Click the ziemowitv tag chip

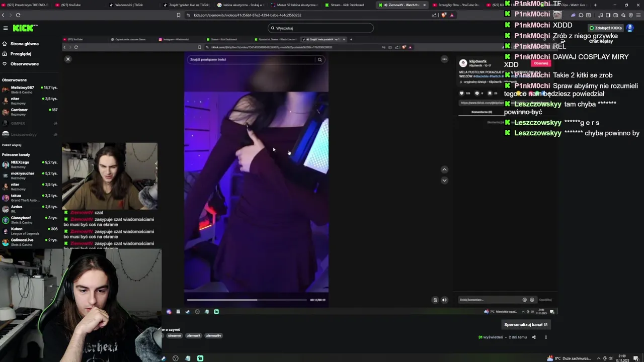coord(213,336)
